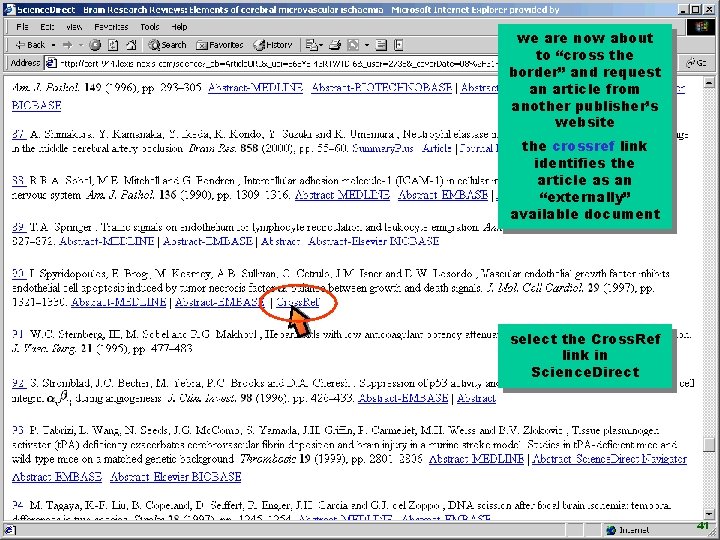Open Abstract-Elsevier BIOBASE link in reference 89

click(x=373, y=241)
